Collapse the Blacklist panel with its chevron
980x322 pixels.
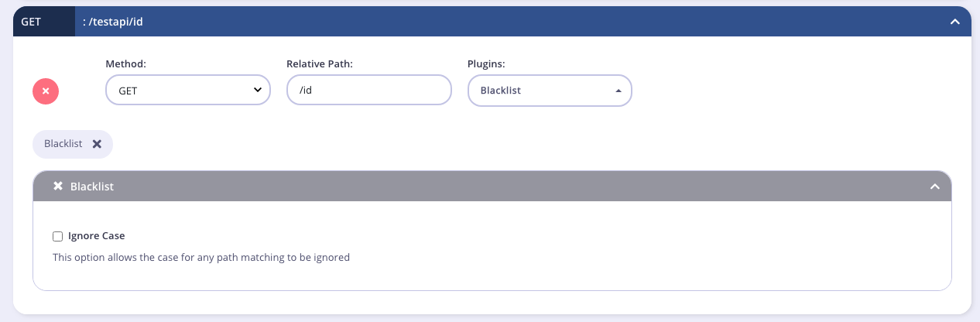pos(935,187)
